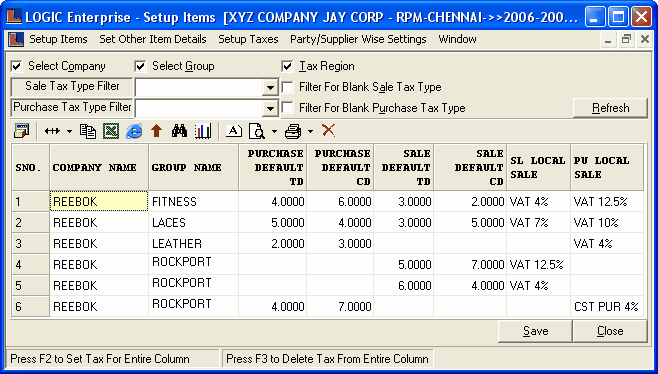Click VAT 10% cell in row 2

tap(607, 222)
